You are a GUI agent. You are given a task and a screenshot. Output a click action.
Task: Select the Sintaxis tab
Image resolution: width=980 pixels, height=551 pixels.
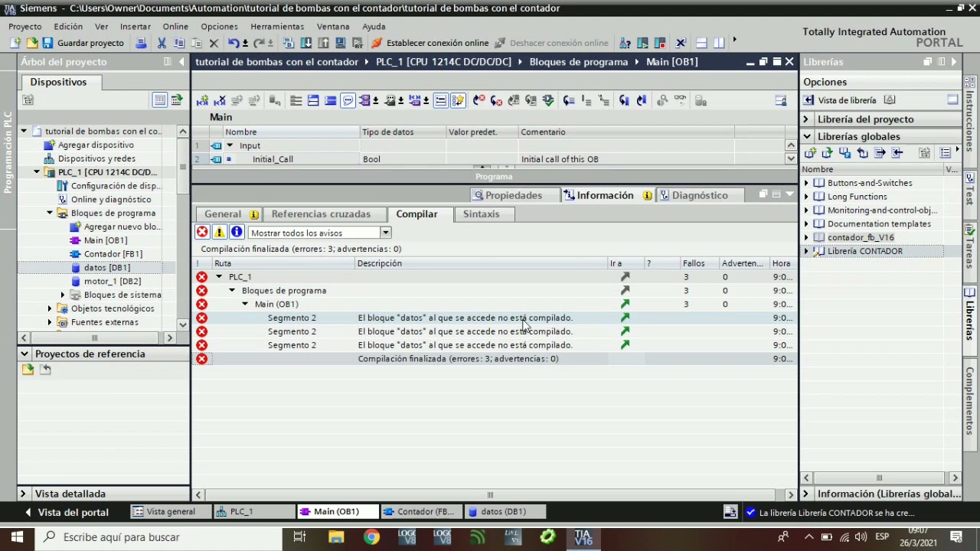481,214
